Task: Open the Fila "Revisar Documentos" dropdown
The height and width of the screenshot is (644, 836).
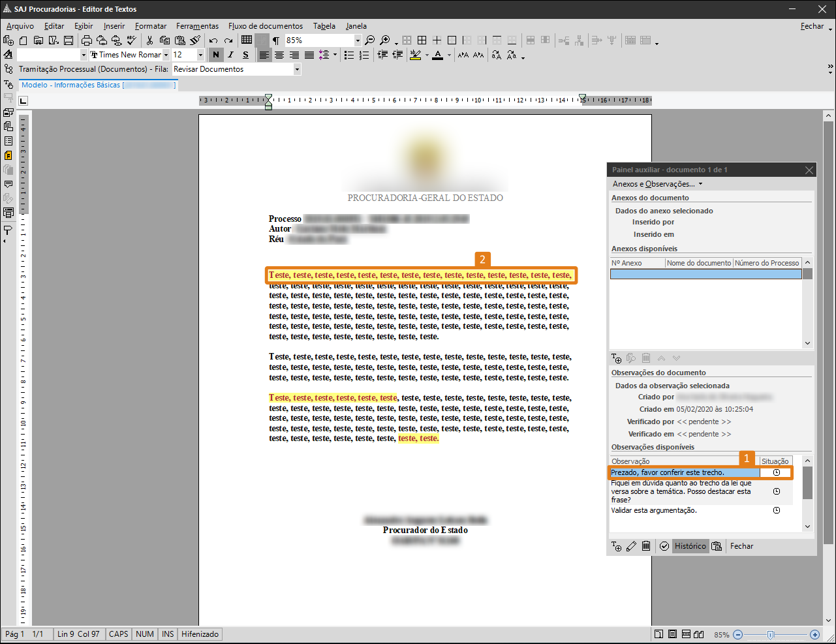Action: pyautogui.click(x=297, y=69)
